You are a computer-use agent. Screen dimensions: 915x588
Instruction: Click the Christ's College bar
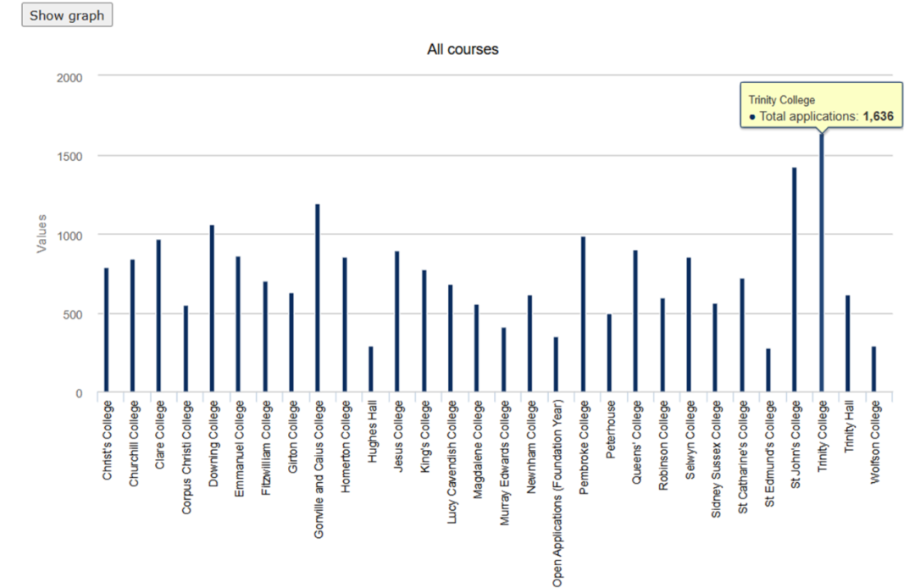point(106,330)
